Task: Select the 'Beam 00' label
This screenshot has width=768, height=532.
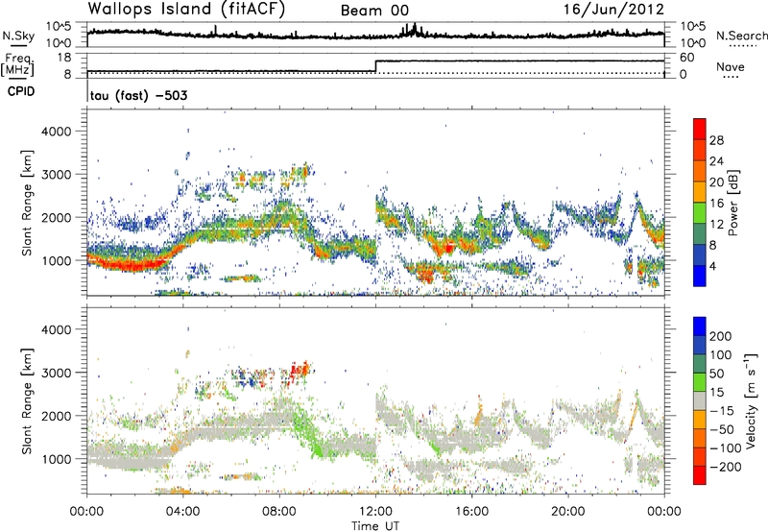Action: click(x=374, y=11)
